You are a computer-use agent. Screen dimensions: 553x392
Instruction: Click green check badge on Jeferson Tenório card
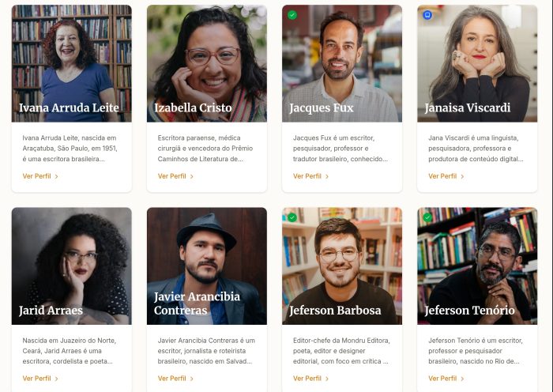427,217
